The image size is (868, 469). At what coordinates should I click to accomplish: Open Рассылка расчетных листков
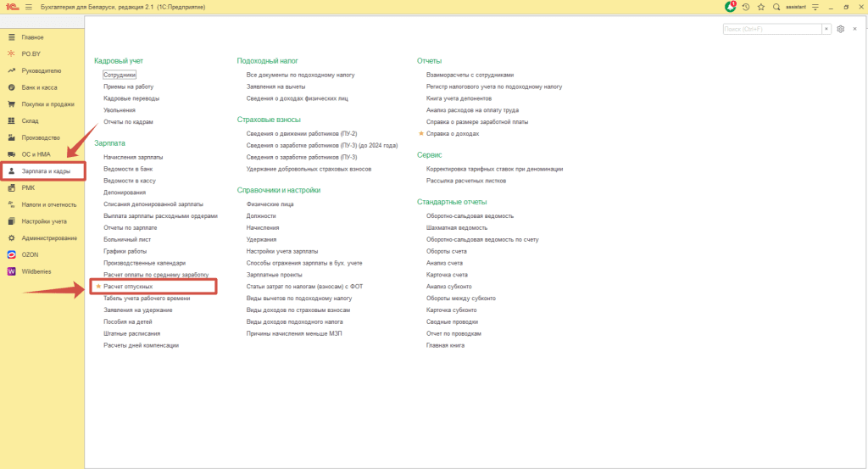coord(466,181)
